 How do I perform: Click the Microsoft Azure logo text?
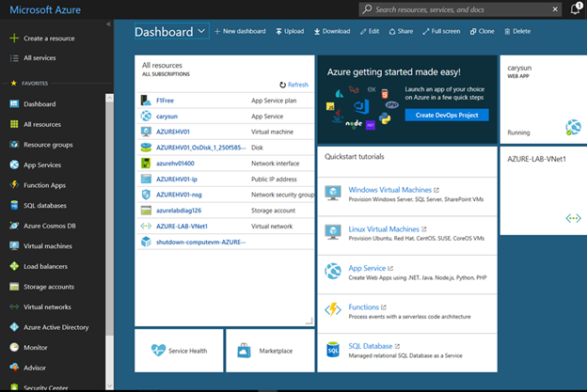click(x=45, y=9)
